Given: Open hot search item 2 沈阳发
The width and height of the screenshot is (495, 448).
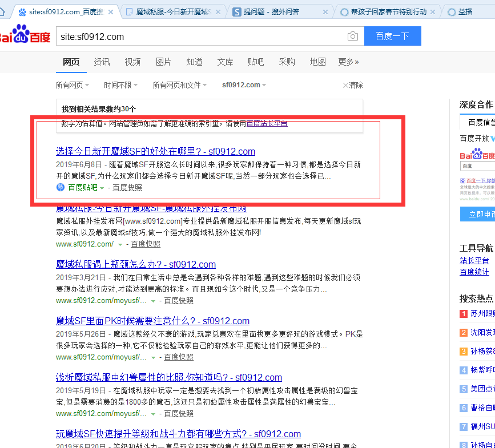Looking at the screenshot, I should (x=482, y=333).
